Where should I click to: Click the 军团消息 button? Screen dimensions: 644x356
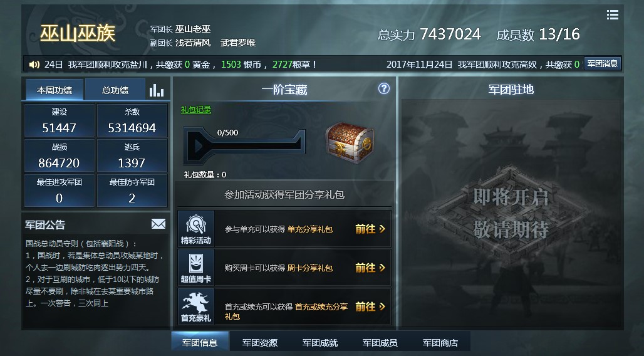pyautogui.click(x=602, y=64)
